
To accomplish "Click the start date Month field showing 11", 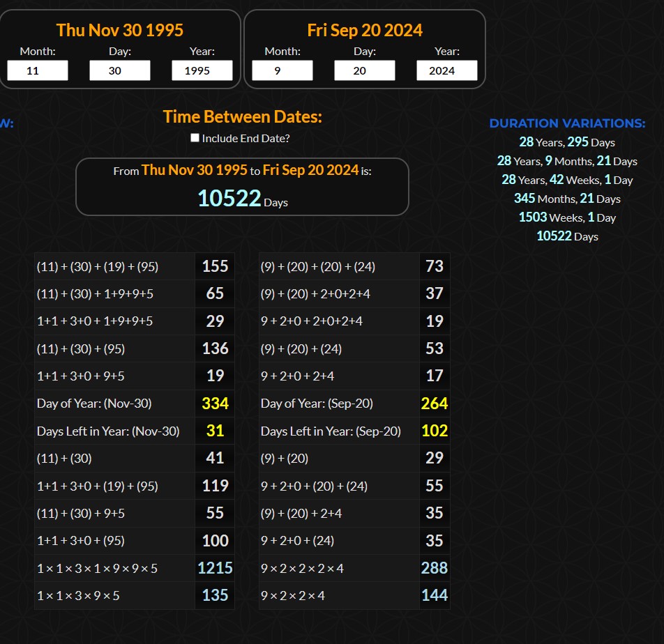I will (38, 70).
